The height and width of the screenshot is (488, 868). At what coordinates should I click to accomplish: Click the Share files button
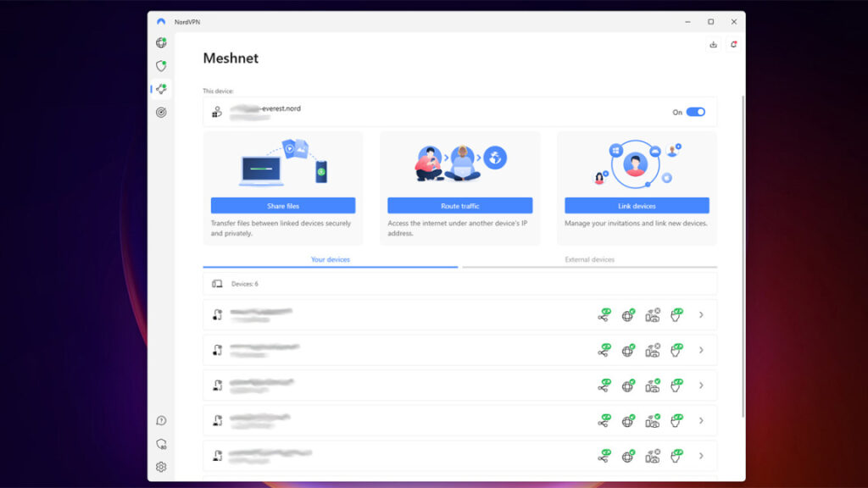point(283,206)
